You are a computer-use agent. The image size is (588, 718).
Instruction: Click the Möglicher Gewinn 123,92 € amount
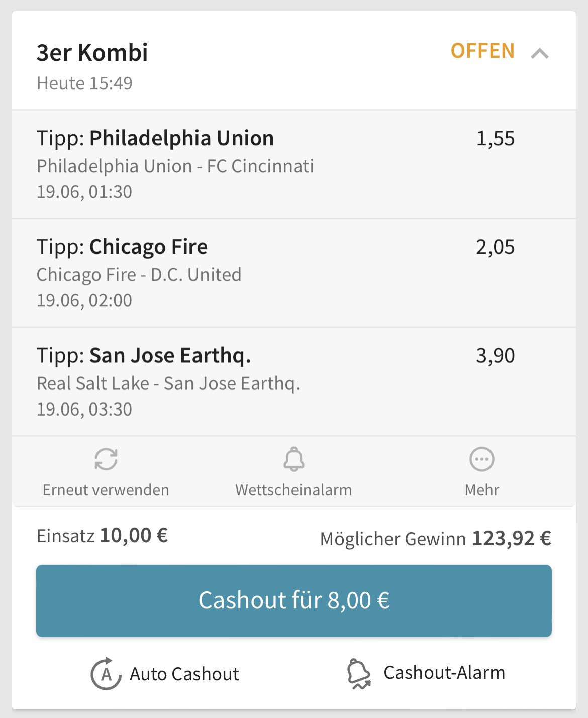512,539
